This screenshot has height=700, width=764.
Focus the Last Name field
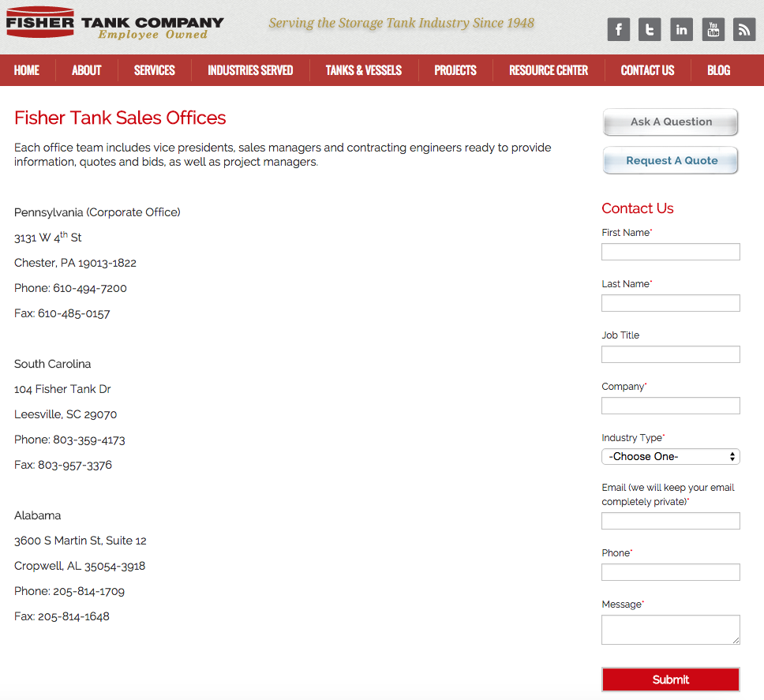[x=670, y=303]
